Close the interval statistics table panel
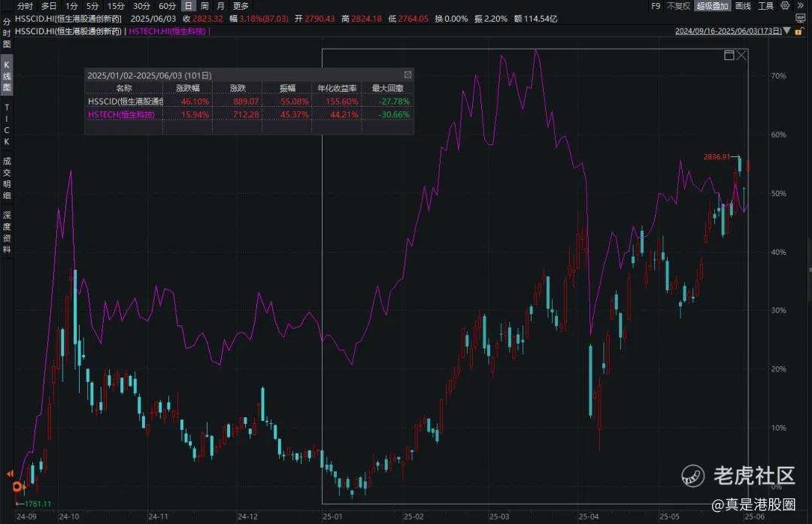Image resolution: width=812 pixels, height=524 pixels. click(x=408, y=75)
